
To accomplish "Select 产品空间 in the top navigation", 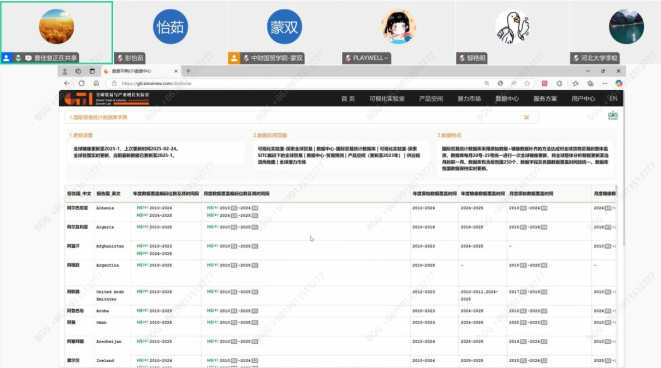I will click(430, 99).
